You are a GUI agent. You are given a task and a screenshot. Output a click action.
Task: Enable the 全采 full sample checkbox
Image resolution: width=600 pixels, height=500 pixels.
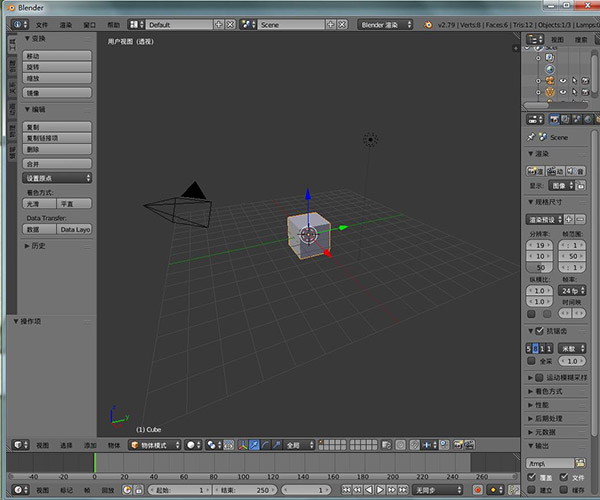tap(531, 360)
